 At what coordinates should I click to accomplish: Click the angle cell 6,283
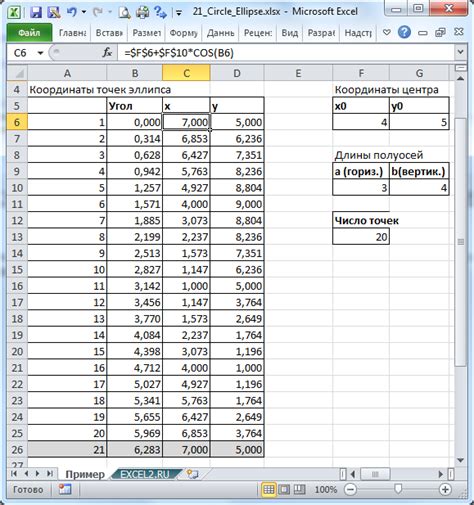[135, 450]
